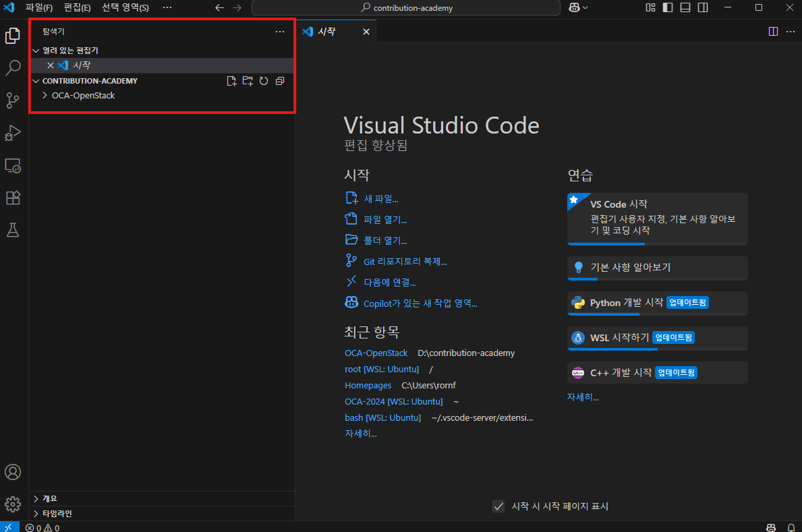This screenshot has height=532, width=802.
Task: Open remote window indicator in status bar
Action: click(x=9, y=527)
